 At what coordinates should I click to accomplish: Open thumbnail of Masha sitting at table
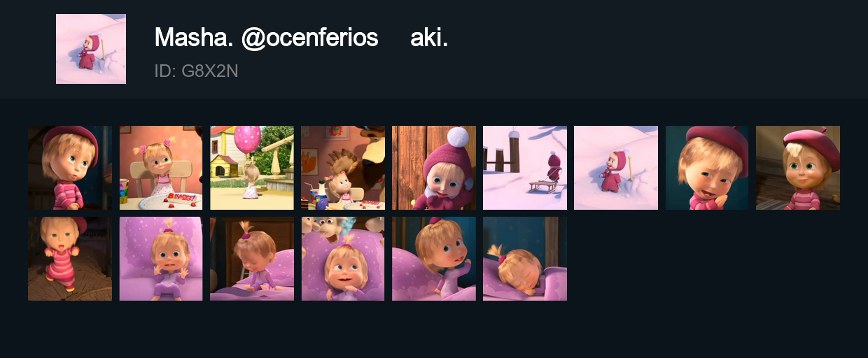point(161,168)
